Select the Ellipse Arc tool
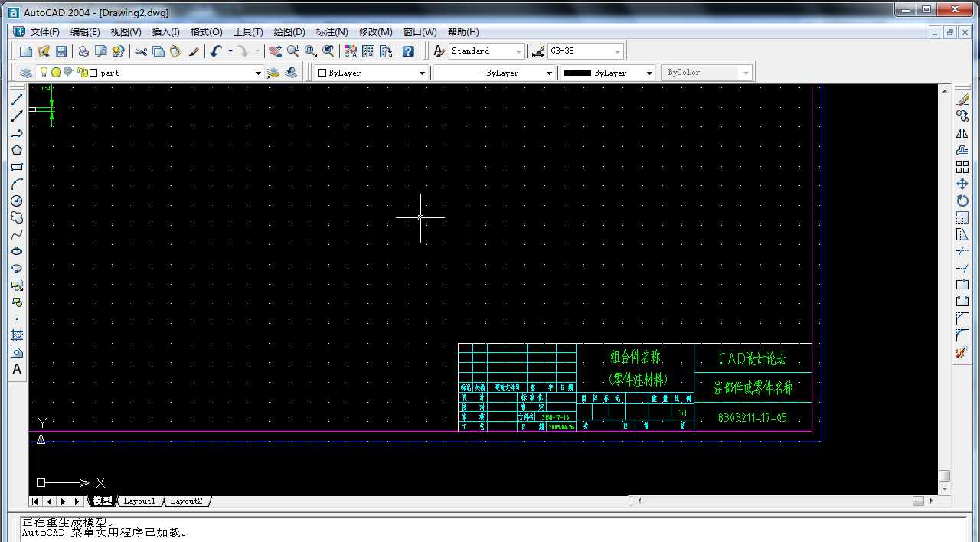 pyautogui.click(x=17, y=268)
